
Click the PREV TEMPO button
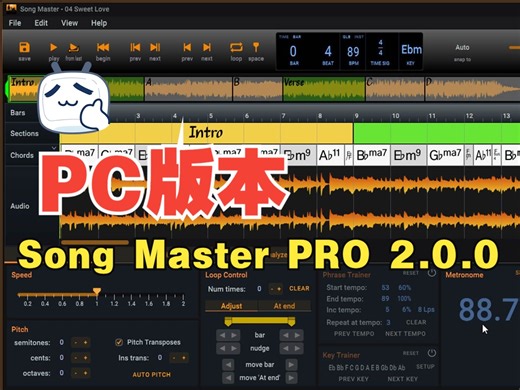(354, 334)
